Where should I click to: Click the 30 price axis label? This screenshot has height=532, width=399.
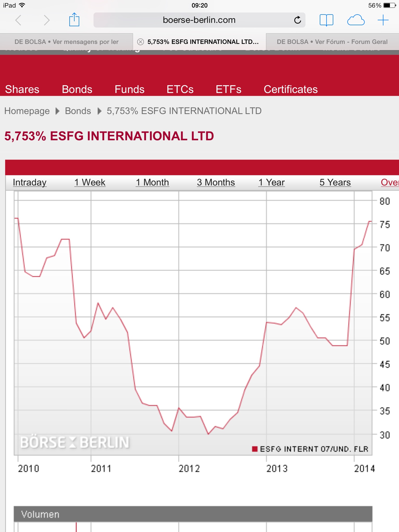385,435
